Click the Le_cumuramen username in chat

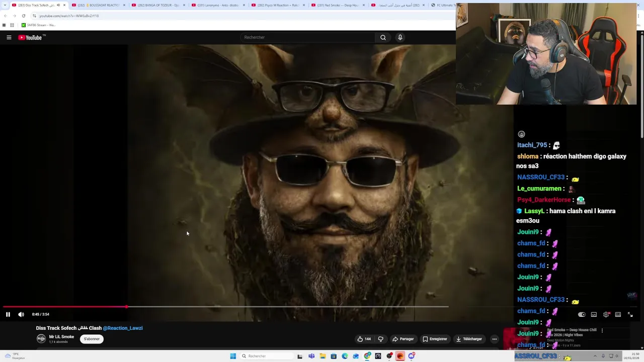click(x=539, y=189)
